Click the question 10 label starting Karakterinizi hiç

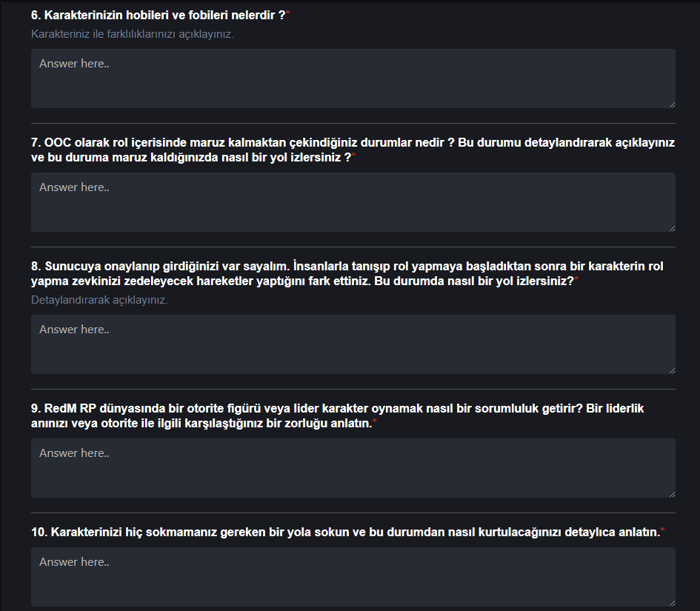(345, 532)
